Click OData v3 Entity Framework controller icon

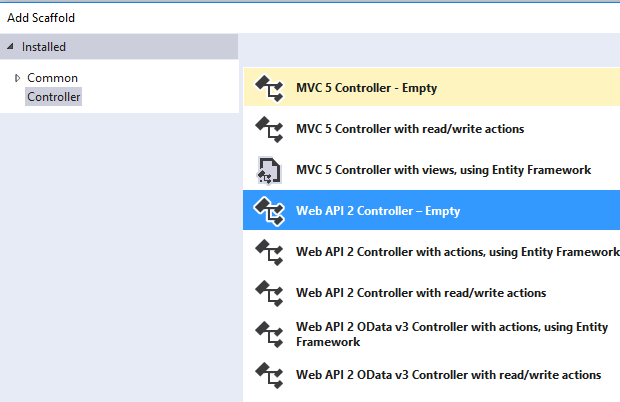270,334
